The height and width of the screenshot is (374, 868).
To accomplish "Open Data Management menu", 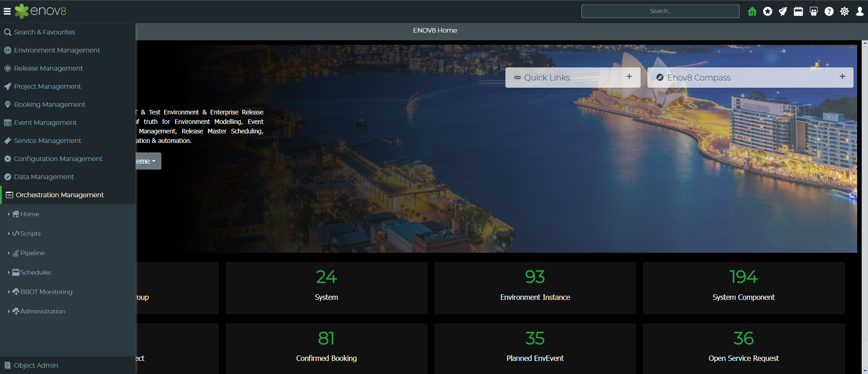I will click(x=68, y=177).
